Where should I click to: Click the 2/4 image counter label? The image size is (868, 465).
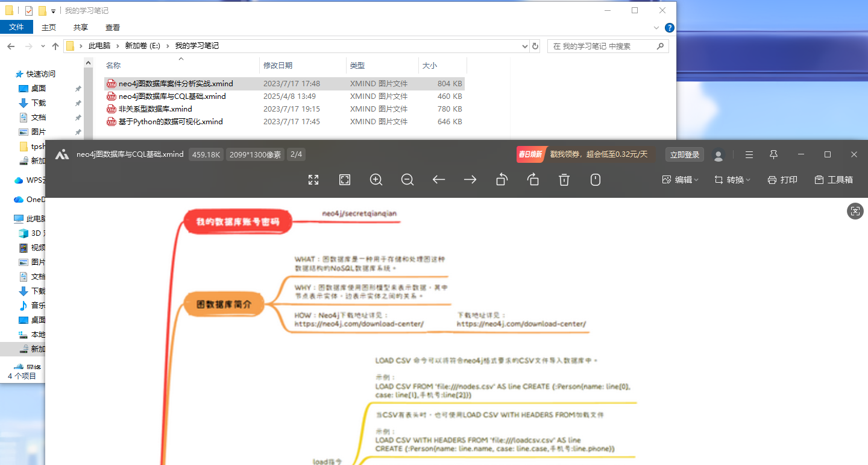(296, 154)
